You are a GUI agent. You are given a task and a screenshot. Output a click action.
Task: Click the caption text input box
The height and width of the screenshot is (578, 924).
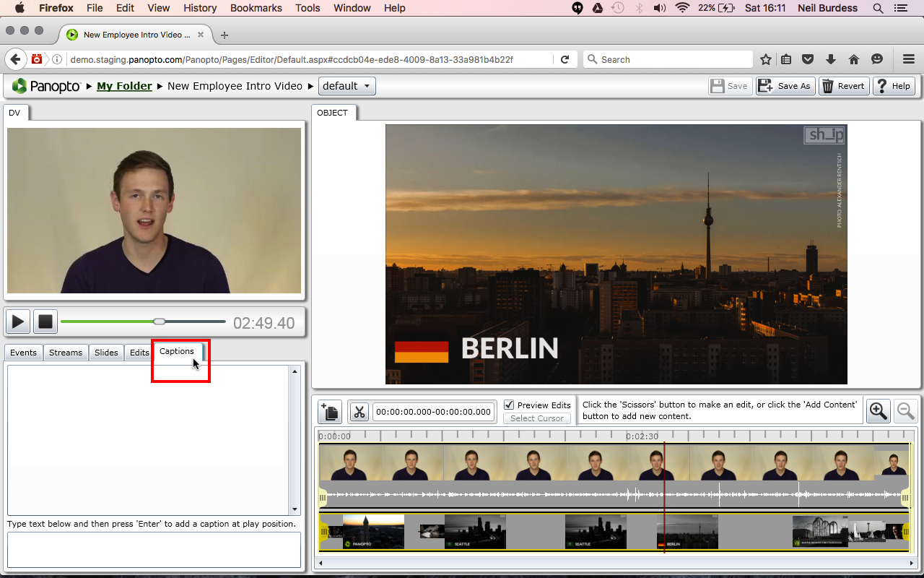click(154, 550)
